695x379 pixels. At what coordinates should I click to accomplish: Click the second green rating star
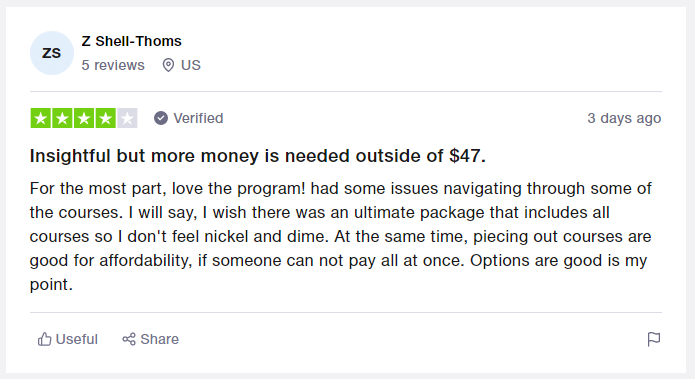tap(62, 118)
